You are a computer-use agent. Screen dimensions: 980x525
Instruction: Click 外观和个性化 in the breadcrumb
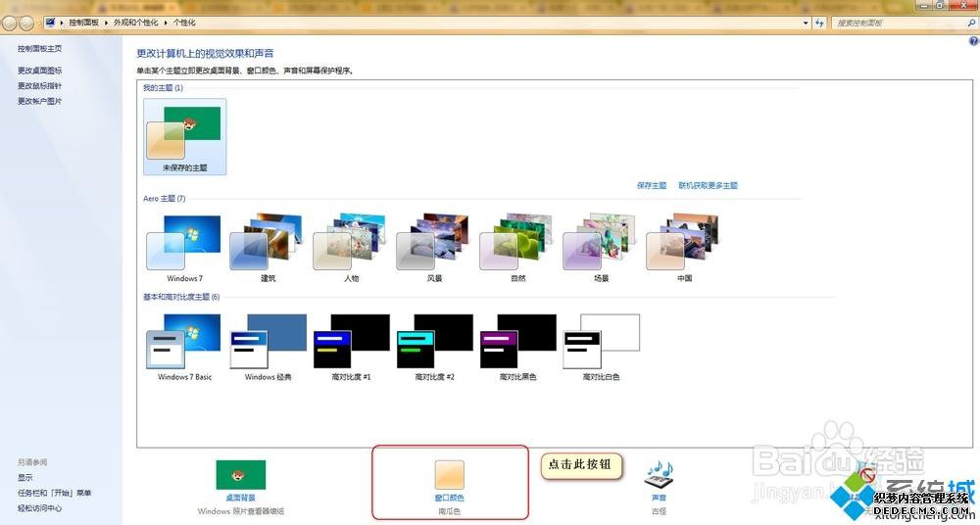coord(135,23)
